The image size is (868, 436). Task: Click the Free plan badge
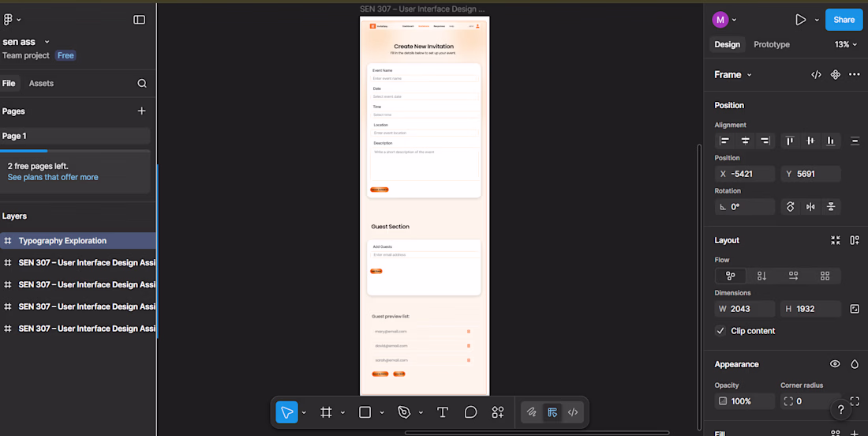pyautogui.click(x=65, y=55)
